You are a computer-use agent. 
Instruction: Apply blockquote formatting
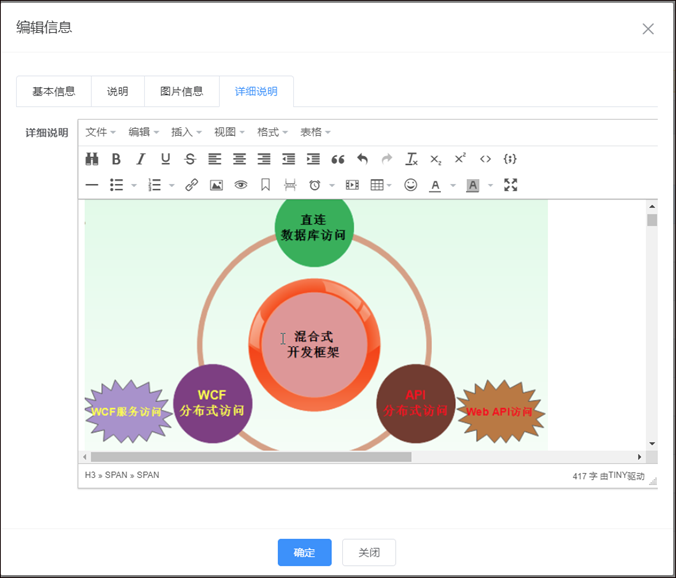pos(338,159)
